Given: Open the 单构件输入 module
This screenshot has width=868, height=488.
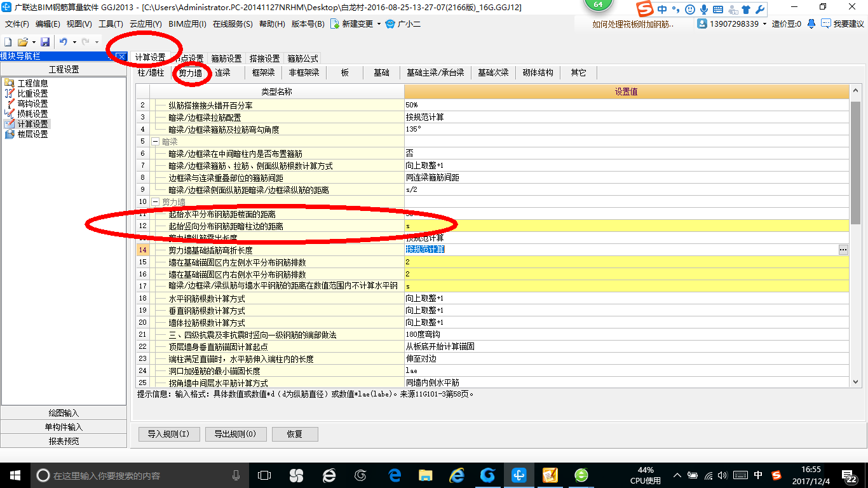Looking at the screenshot, I should coord(64,427).
